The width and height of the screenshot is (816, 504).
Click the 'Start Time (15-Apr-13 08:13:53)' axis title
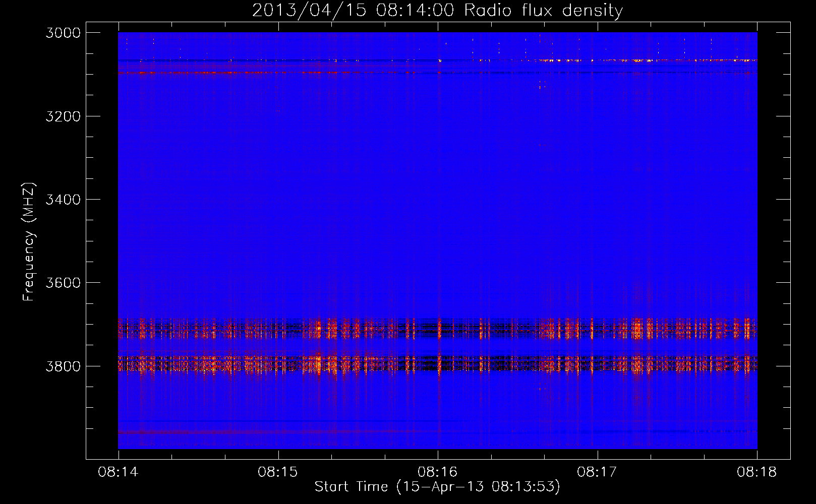click(437, 487)
